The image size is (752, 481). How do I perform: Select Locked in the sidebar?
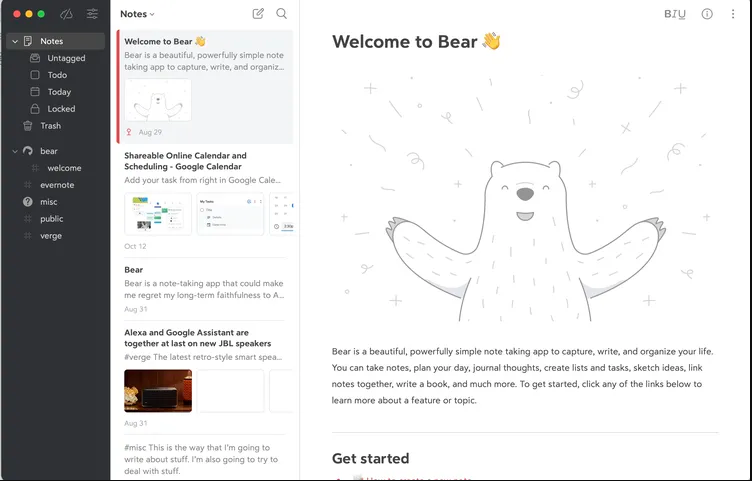click(61, 109)
